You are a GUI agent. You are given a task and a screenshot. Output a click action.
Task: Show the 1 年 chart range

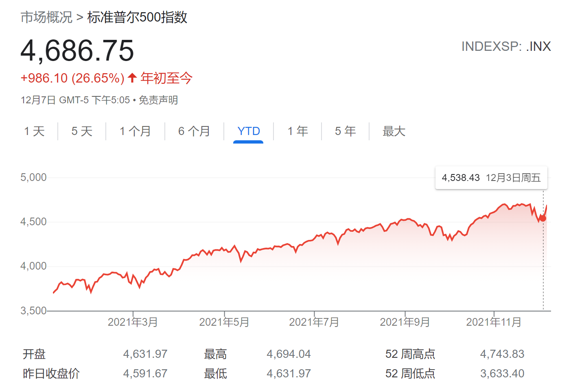[297, 131]
